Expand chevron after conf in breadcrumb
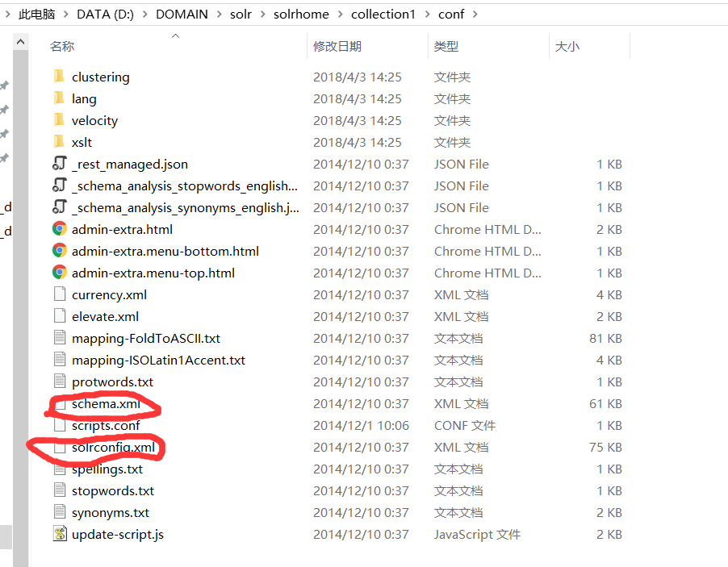 (x=475, y=15)
